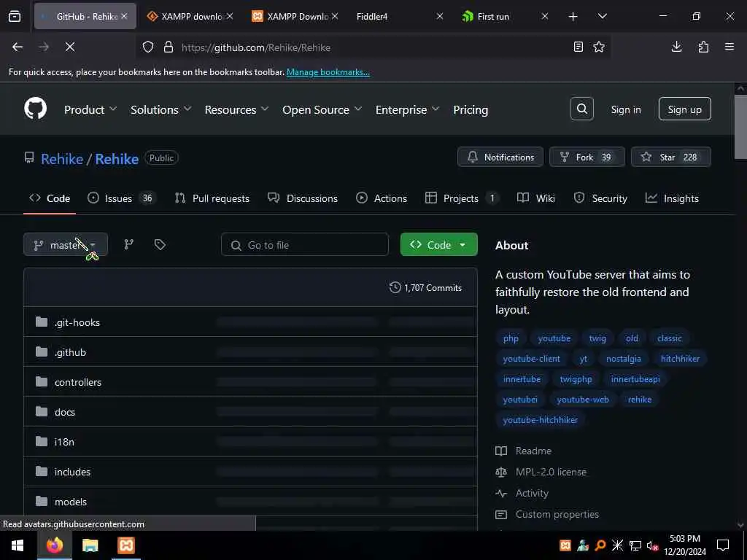
Task: Click the Firefox icon in the taskbar
Action: (x=54, y=545)
